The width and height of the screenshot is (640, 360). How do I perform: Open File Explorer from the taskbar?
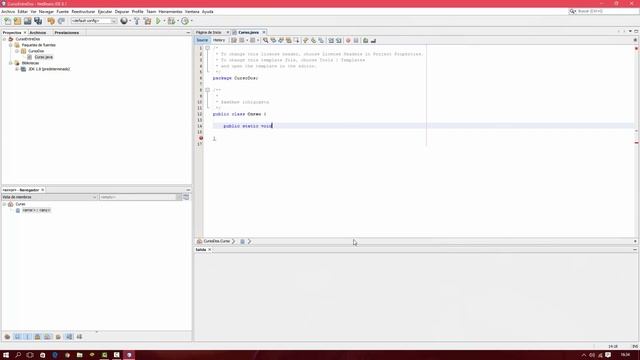pyautogui.click(x=80, y=355)
